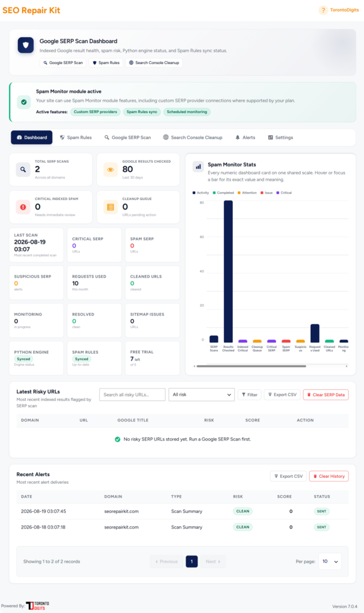Click the Google Results Checked eye icon
Screen dimensions: 364x613
tap(111, 169)
